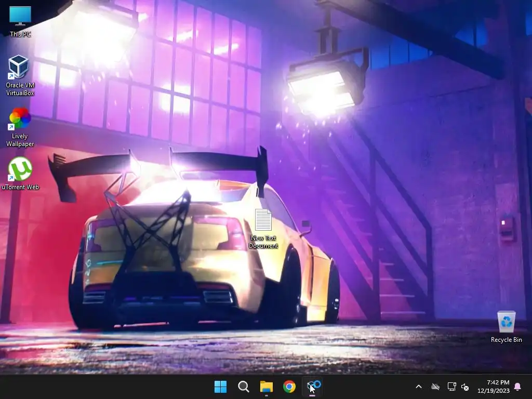Select the Lively Wallpaper shortcut icon
This screenshot has height=399, width=532.
tap(20, 127)
